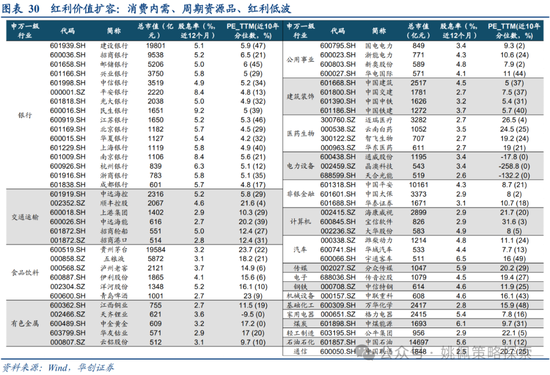
Task: Click stock code 601939.SH
Action: [x=68, y=46]
